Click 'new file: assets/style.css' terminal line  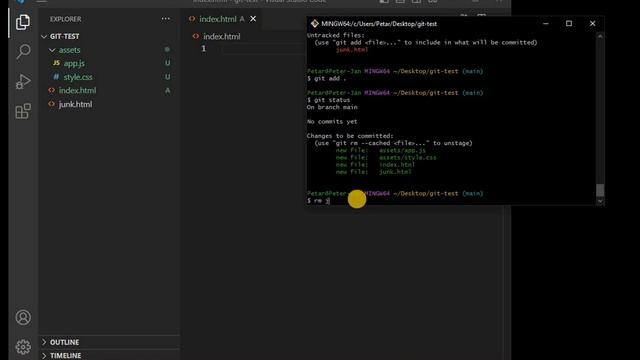386,158
